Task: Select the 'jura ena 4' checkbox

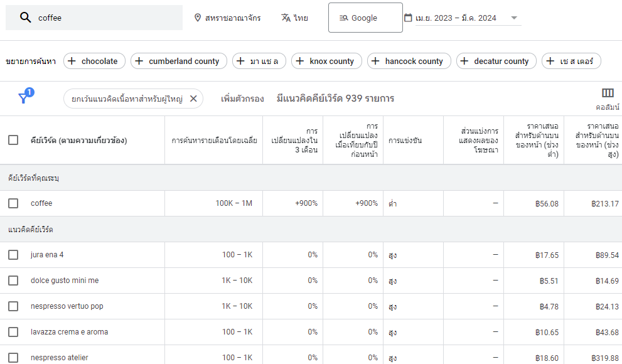Action: click(13, 255)
